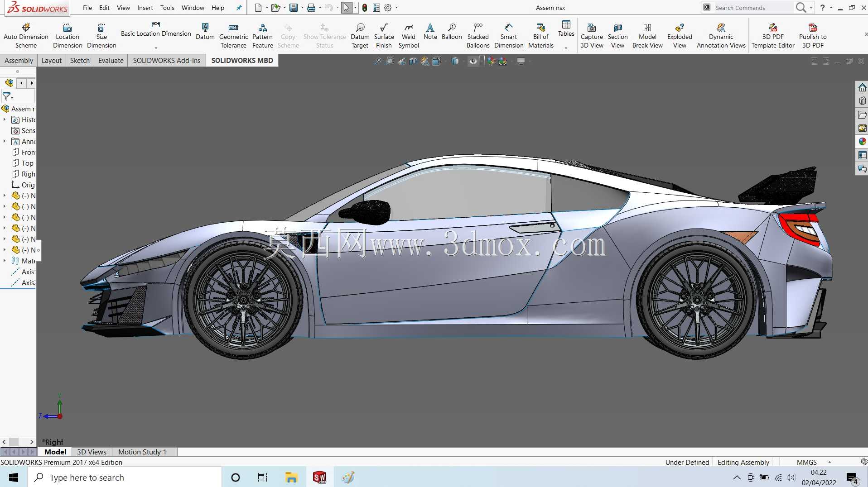
Task: Switch to the Evaluate tab
Action: coord(111,60)
